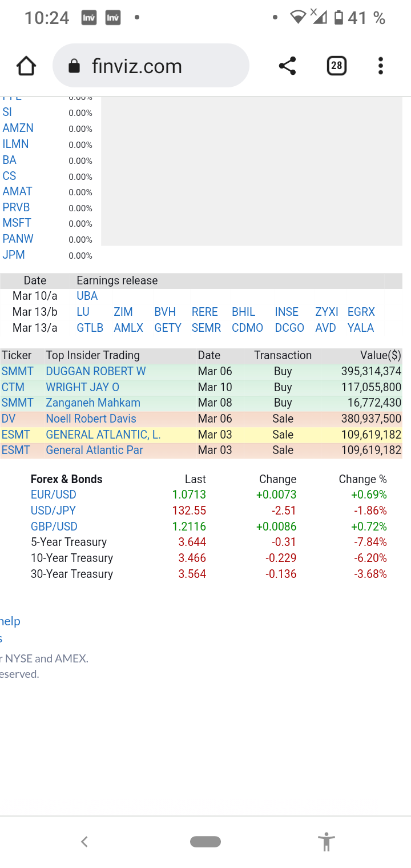Viewport: 411px width, 868px height.
Task: Open the PANW ticker link
Action: point(18,239)
